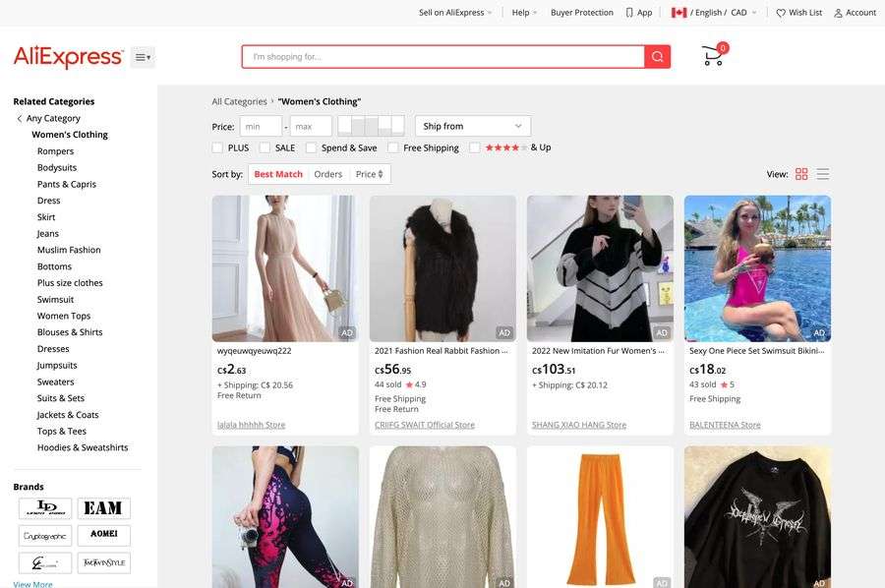This screenshot has height=588, width=885.
Task: Click the AOMEI brand logo
Action: (104, 536)
